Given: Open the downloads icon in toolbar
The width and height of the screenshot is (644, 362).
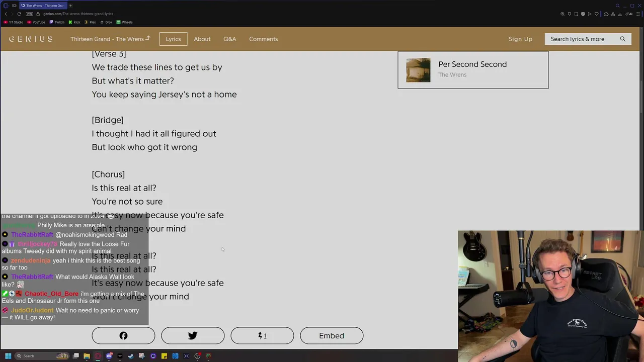Looking at the screenshot, I should (620, 14).
